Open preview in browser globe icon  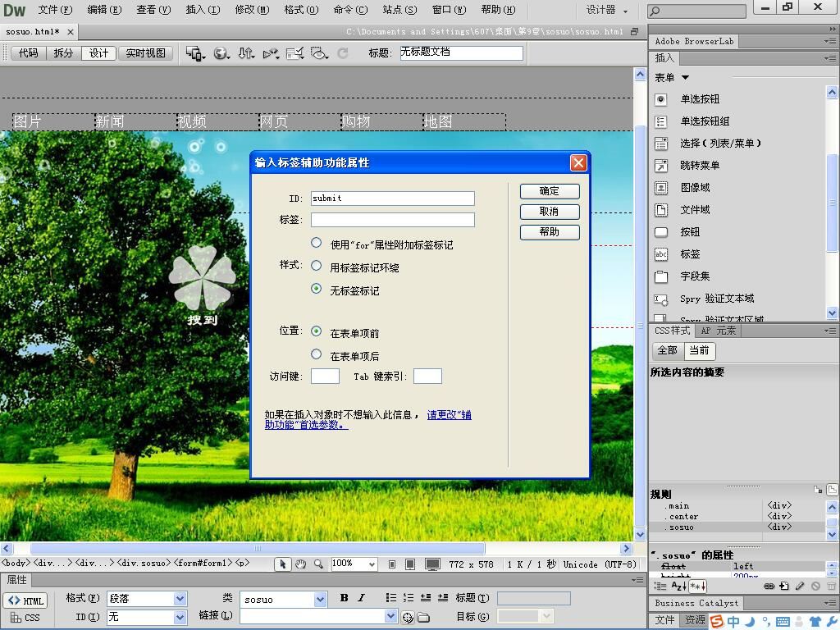pos(221,53)
